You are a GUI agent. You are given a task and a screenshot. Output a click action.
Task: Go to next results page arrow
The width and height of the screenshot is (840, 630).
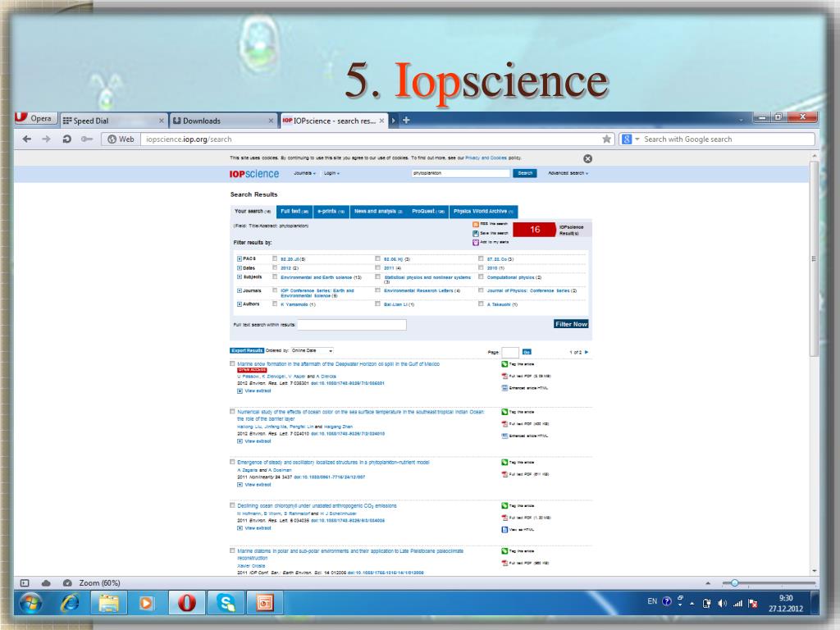(587, 352)
